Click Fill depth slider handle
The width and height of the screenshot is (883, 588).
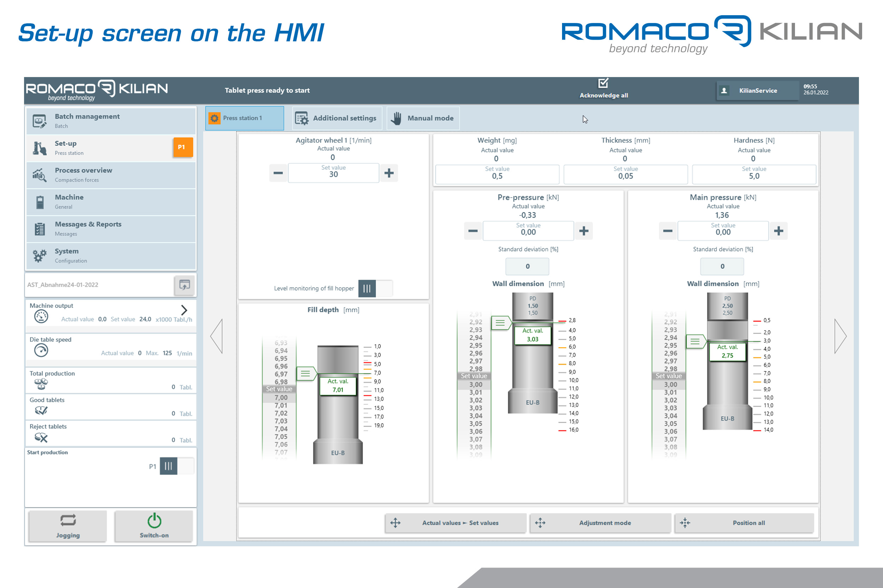click(x=307, y=374)
